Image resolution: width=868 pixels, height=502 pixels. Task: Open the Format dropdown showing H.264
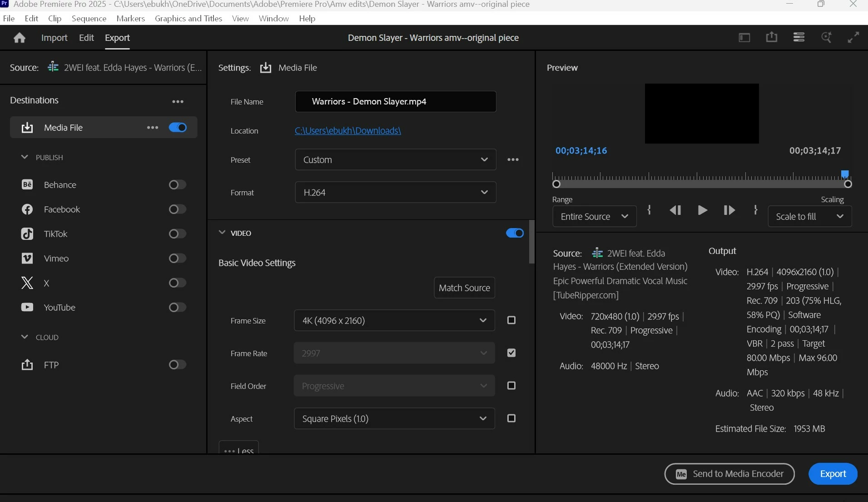pyautogui.click(x=396, y=193)
